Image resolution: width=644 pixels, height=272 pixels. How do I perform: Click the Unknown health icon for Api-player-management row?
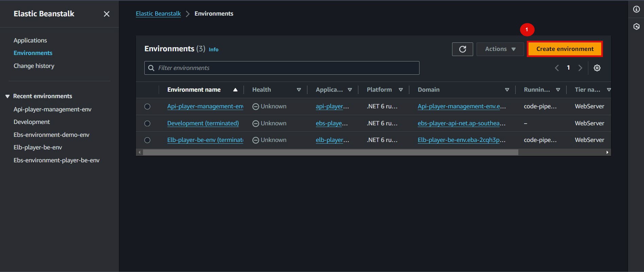256,107
